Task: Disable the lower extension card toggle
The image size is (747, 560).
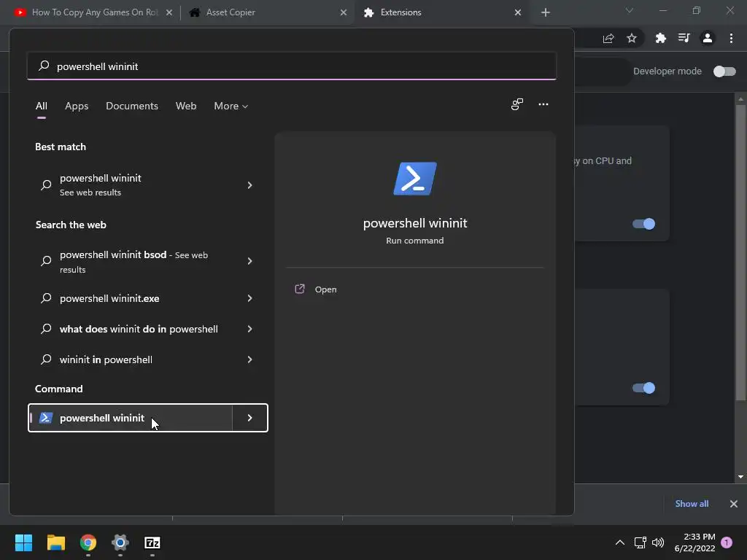Action: pyautogui.click(x=643, y=388)
